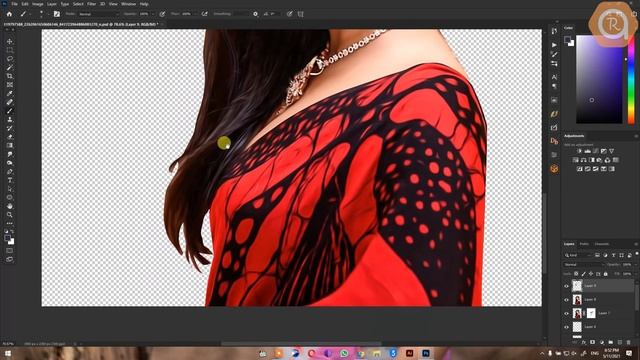640x360 pixels.
Task: Click the hue slider strip
Action: point(631,79)
